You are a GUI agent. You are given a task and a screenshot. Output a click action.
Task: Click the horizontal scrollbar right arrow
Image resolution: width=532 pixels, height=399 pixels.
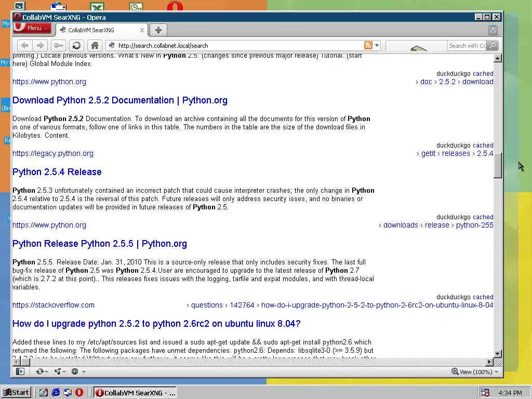[x=489, y=362]
